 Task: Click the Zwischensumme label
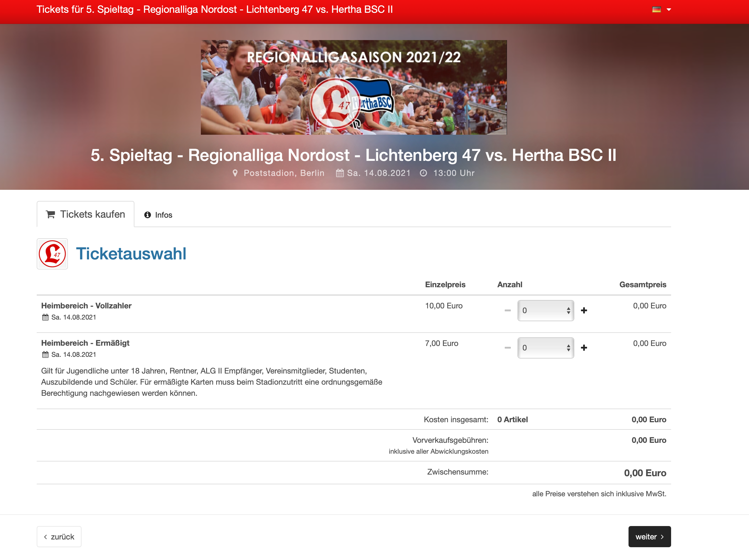[457, 472]
